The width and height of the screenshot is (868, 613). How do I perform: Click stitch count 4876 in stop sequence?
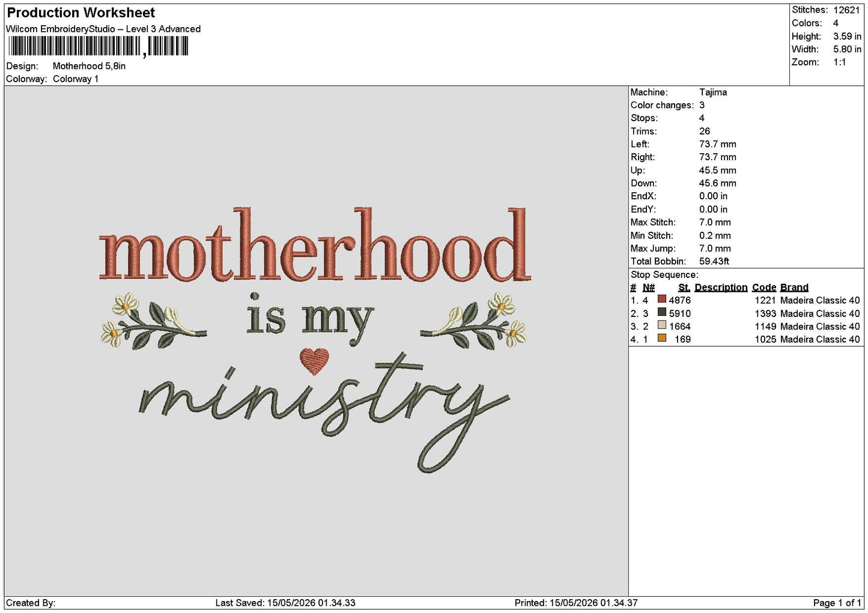click(x=680, y=300)
